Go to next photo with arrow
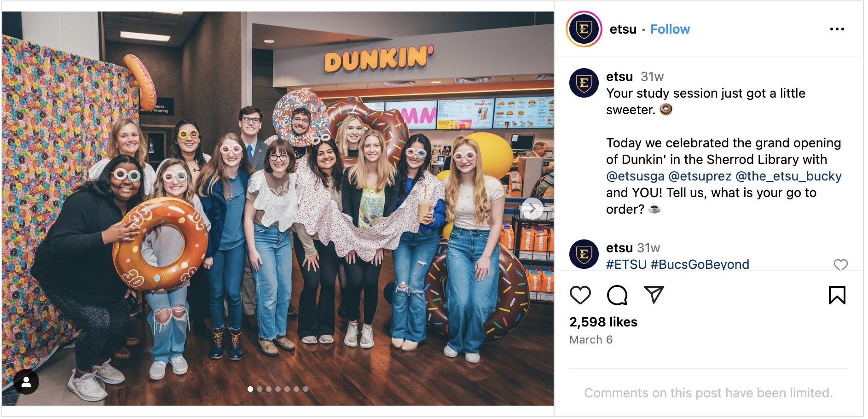Image resolution: width=868 pixels, height=419 pixels. (532, 209)
